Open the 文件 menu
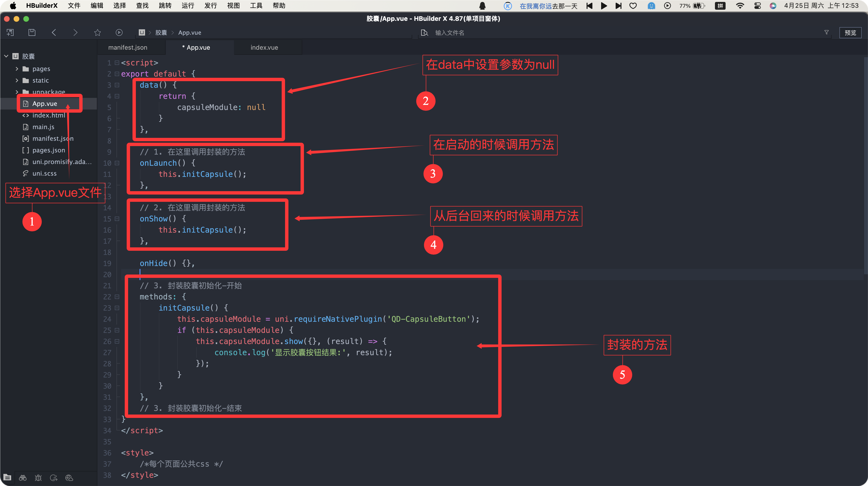Screen dimensions: 868x486 tap(74, 6)
